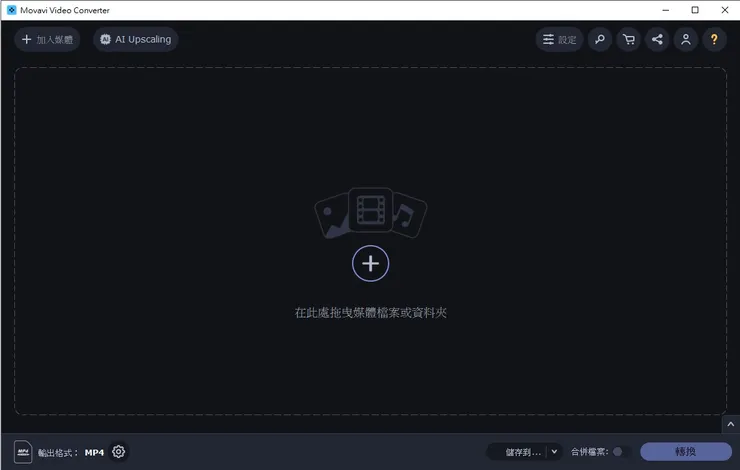Click the 在此處拖曳媒體檔案或資料夾 text
The width and height of the screenshot is (740, 470).
tap(370, 313)
